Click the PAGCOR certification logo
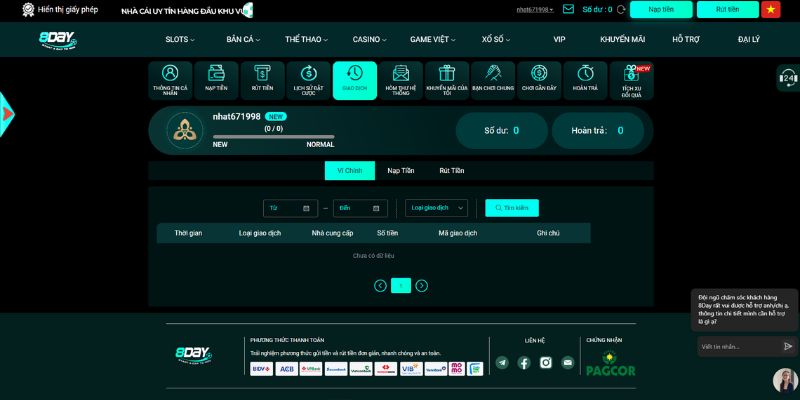The image size is (800, 400). tap(611, 364)
